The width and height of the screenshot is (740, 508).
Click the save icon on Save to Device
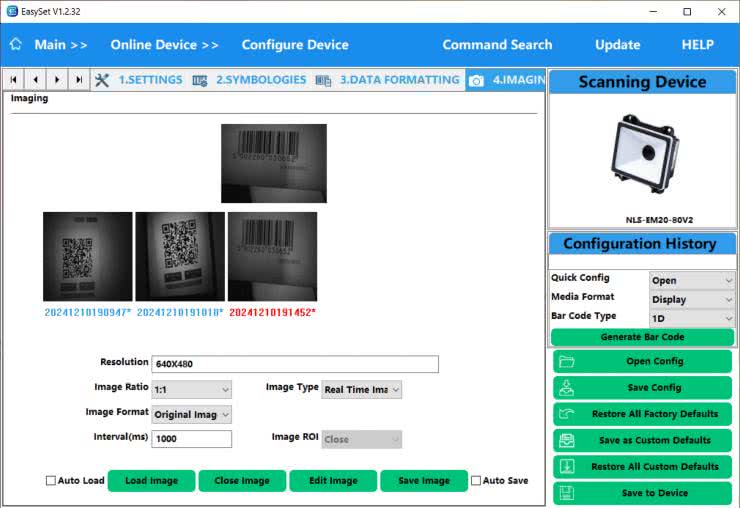[566, 492]
